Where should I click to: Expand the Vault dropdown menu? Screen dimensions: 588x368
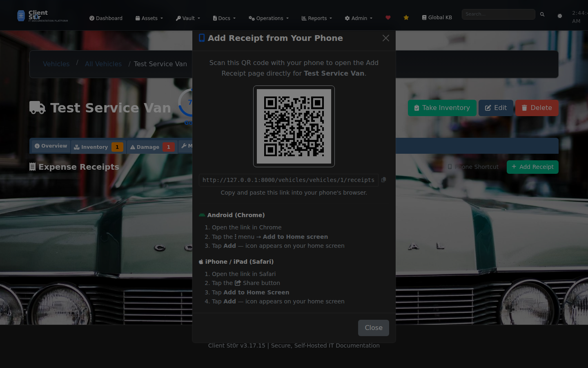[x=188, y=18]
